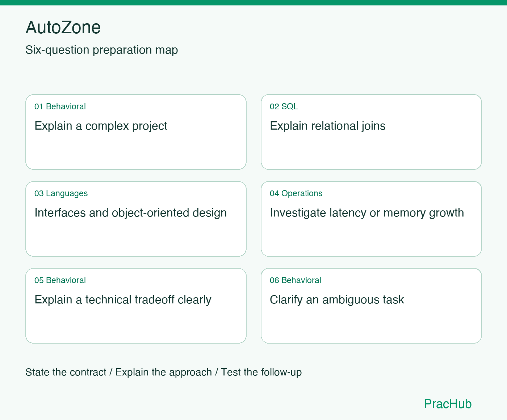The height and width of the screenshot is (420, 507).
Task: Click the '06 Behavioral' category label
Action: (296, 280)
